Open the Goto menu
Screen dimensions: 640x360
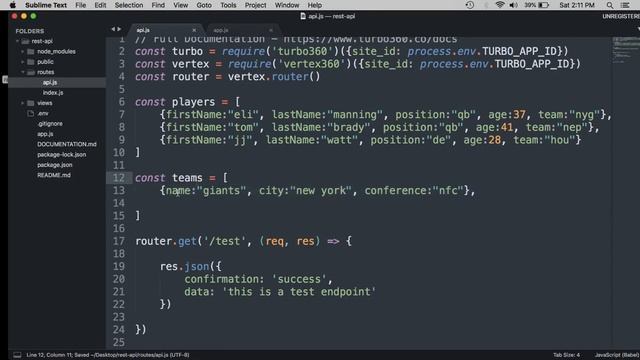[x=204, y=5]
